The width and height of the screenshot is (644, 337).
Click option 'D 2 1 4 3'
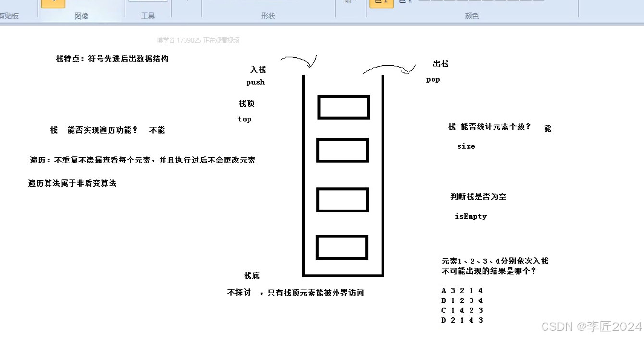[462, 320]
